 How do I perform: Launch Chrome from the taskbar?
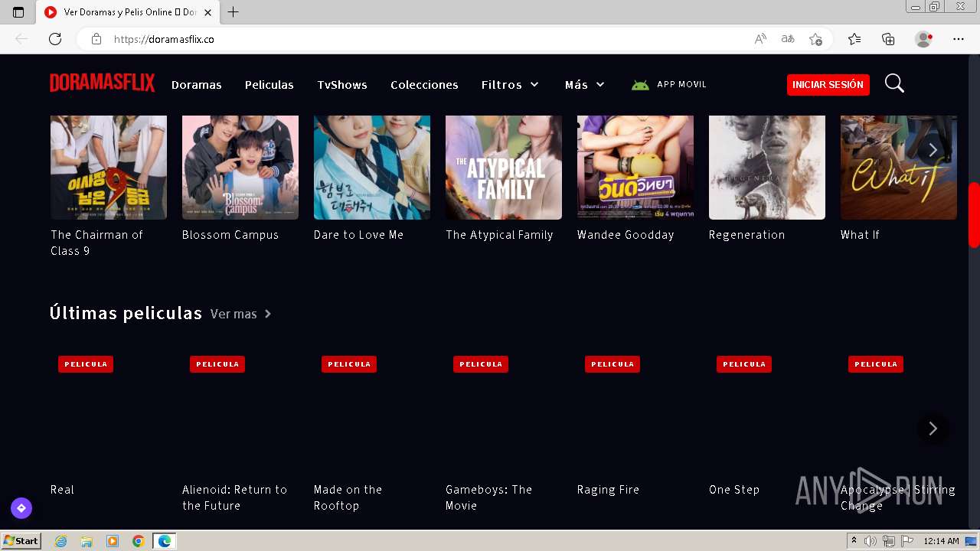[x=138, y=541]
